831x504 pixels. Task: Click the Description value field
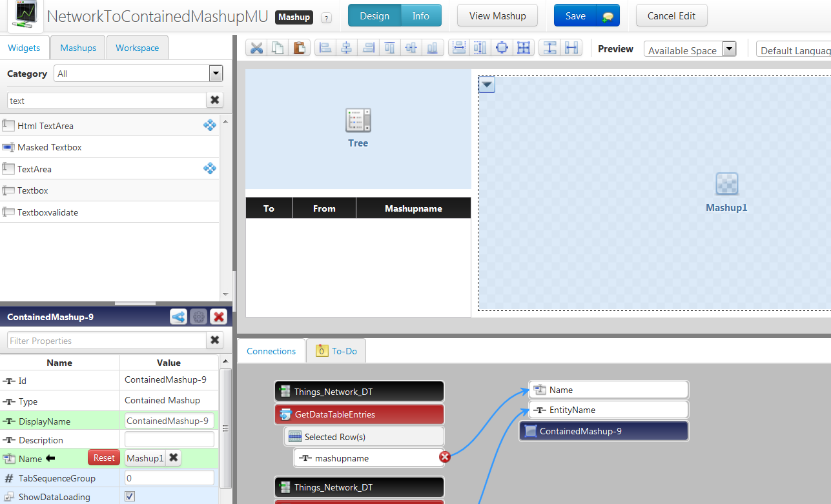169,439
